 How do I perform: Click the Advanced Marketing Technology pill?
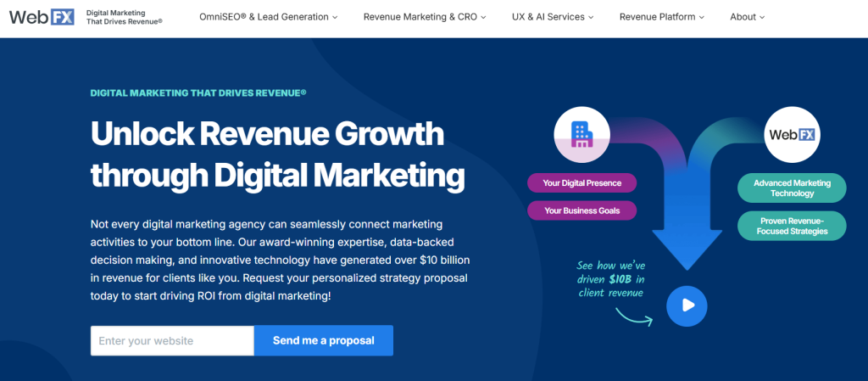coord(792,188)
